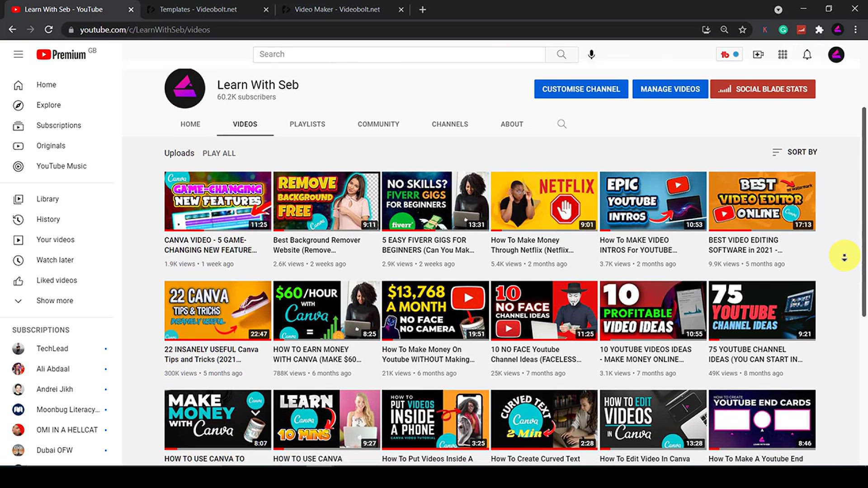Open the ABOUT tab
Image resolution: width=868 pixels, height=488 pixels.
tap(512, 124)
